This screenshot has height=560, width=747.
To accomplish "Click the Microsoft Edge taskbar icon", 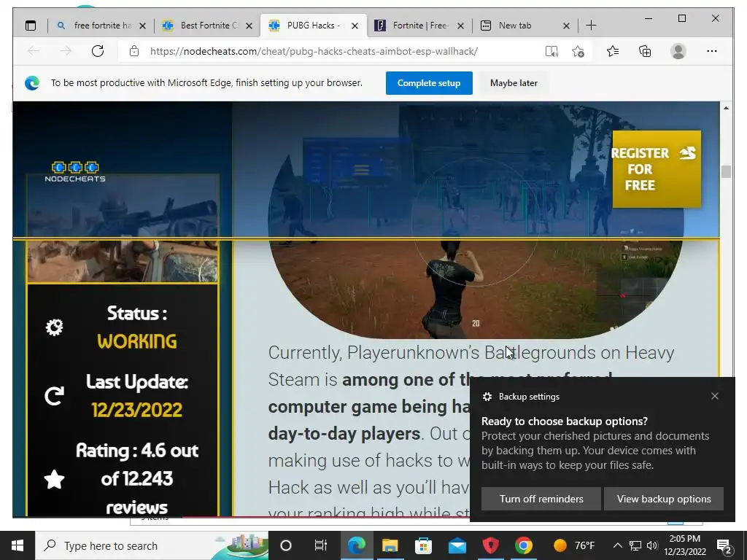I will point(356,545).
